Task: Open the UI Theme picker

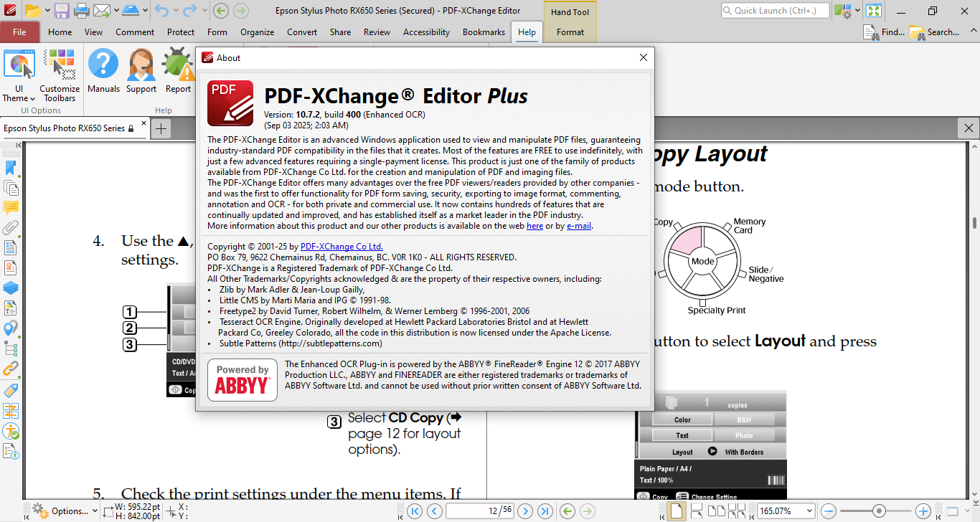Action: (19, 75)
